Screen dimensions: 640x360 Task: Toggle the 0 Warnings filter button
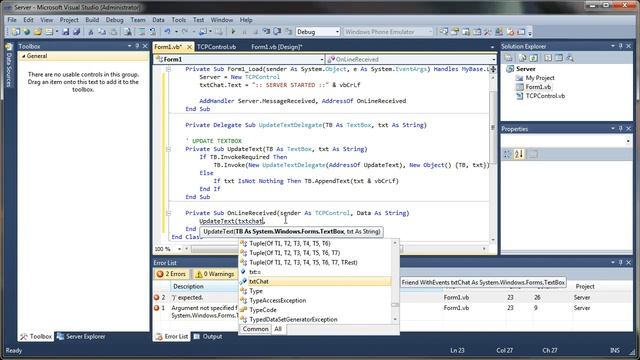pos(215,274)
